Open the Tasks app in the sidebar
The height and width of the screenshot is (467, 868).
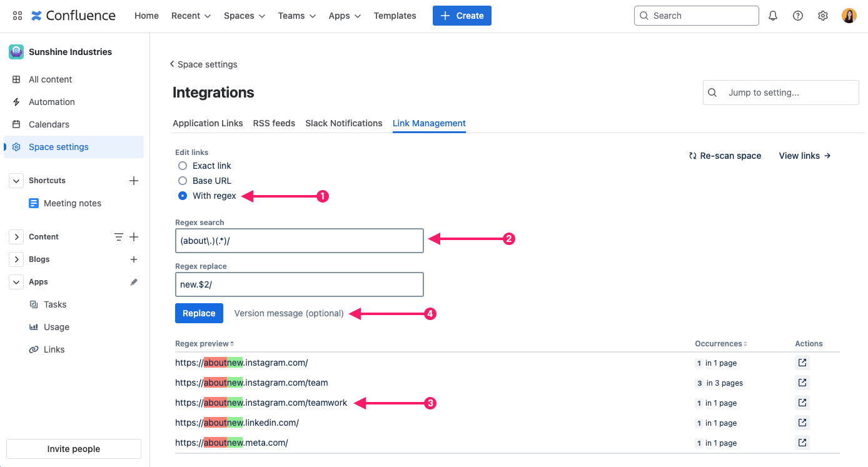[53, 304]
